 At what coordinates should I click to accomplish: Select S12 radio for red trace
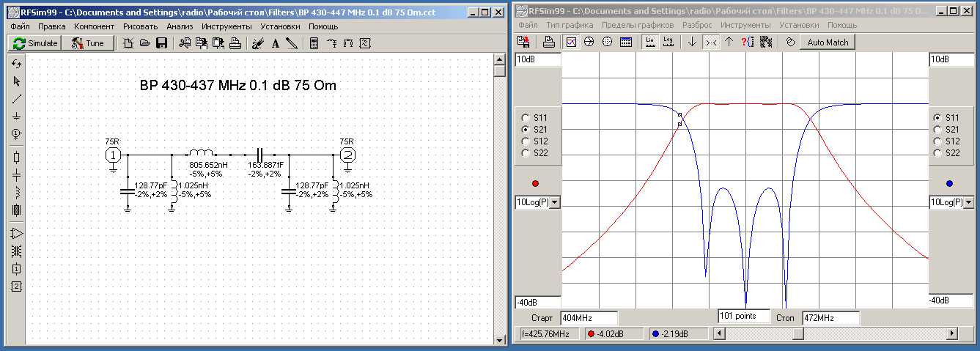click(x=525, y=141)
